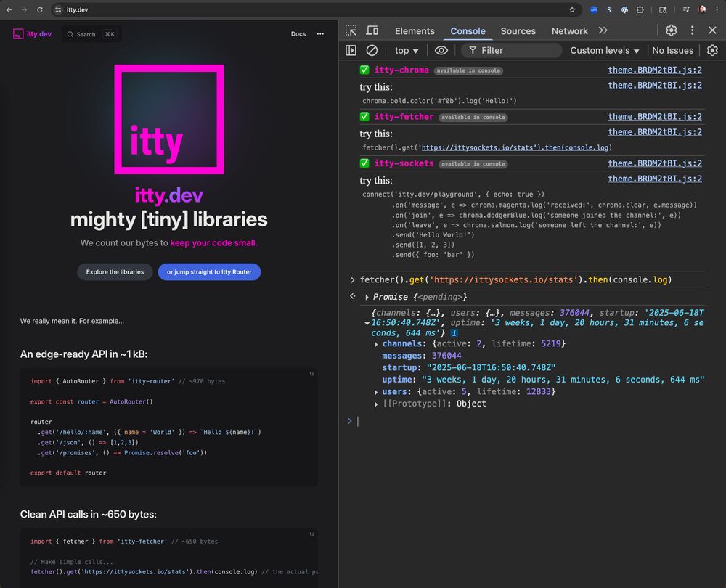This screenshot has height=588, width=726.
Task: Expand the [[Prototype]] Object entry
Action: pyautogui.click(x=376, y=404)
